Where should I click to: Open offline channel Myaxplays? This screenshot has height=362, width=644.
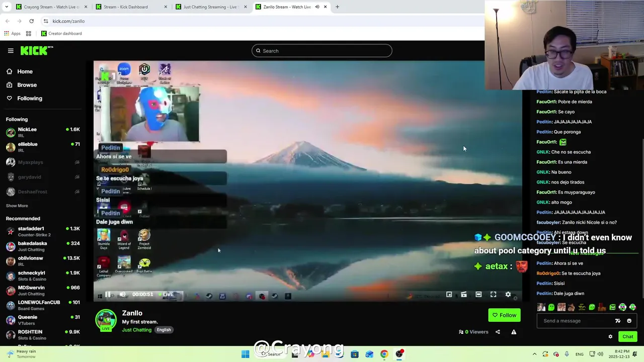(43, 162)
